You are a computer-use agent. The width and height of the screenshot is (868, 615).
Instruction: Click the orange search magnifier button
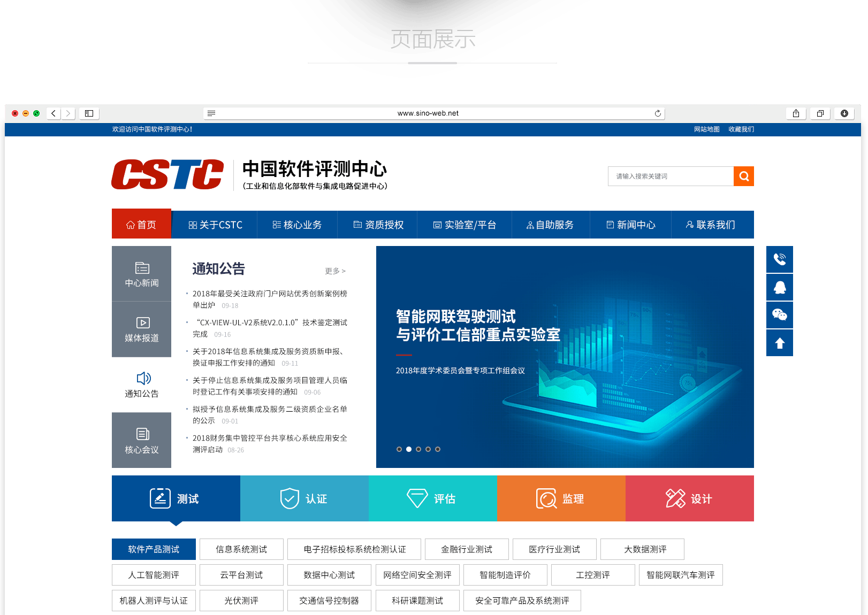point(743,176)
